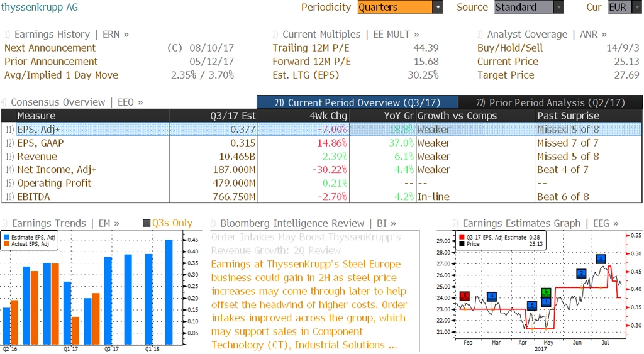Viewport: 644px width, 354px height.
Task: Click Est. LTG (EPS) value 30.25%
Action: pos(423,75)
